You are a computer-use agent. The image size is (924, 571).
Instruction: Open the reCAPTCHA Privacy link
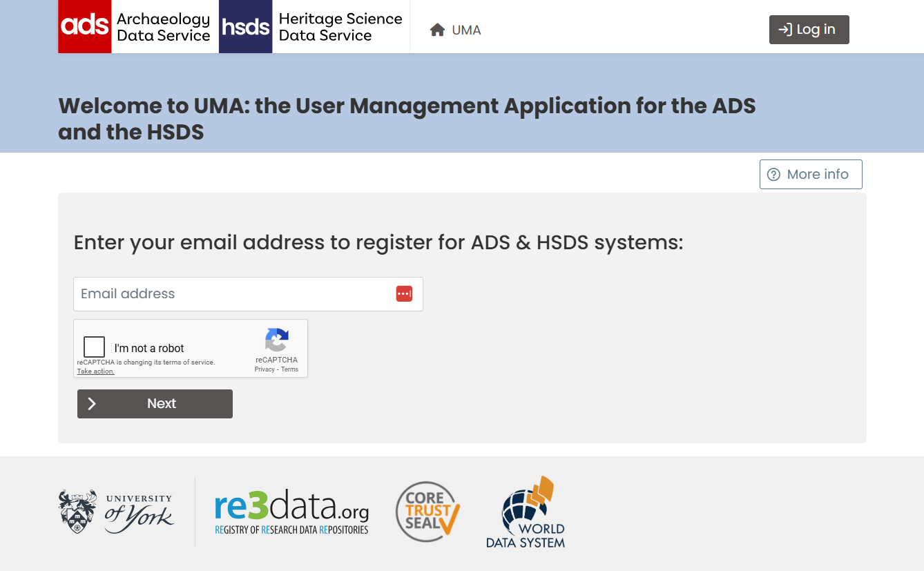[264, 369]
